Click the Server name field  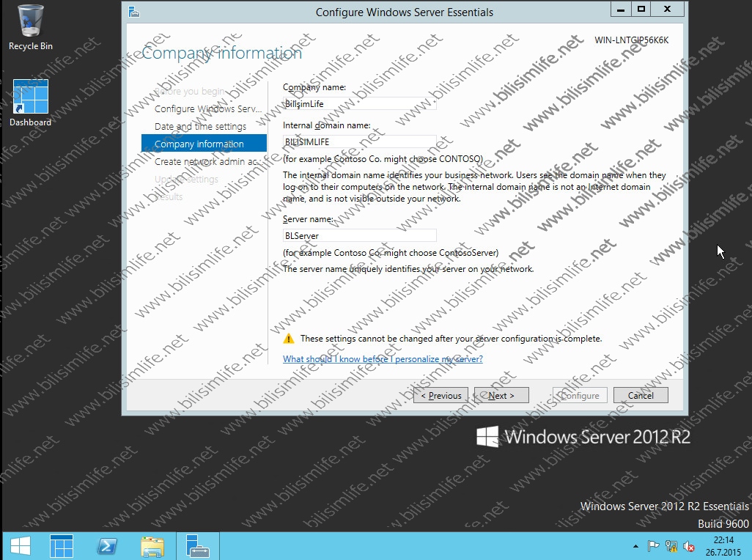tap(360, 235)
